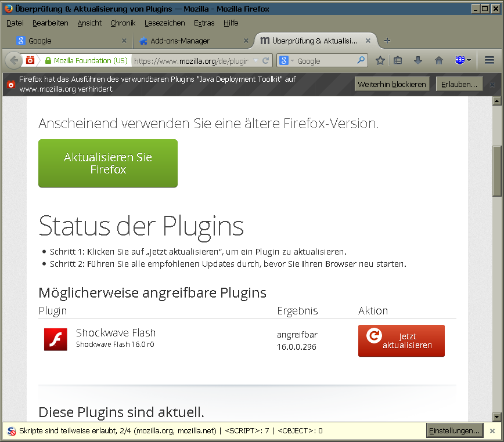Click the ABE toolbar shield icon

(x=460, y=60)
